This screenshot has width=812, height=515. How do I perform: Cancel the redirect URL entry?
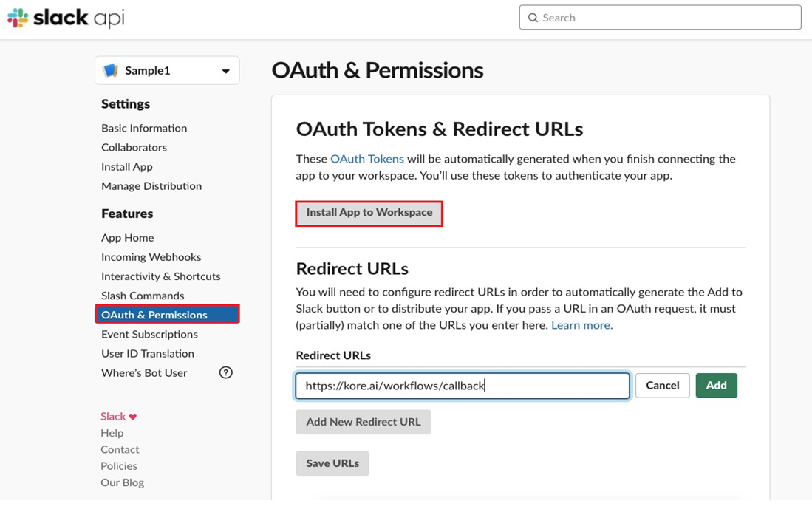coord(662,385)
